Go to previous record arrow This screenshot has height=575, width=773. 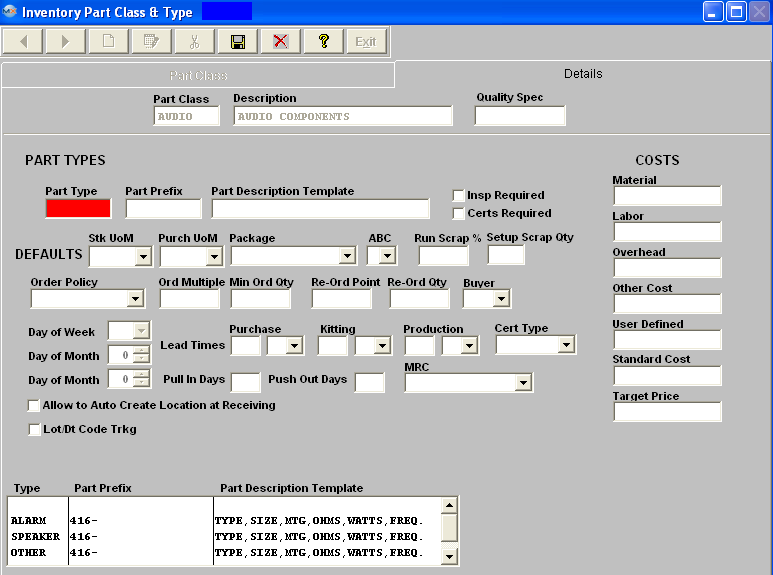[x=23, y=41]
